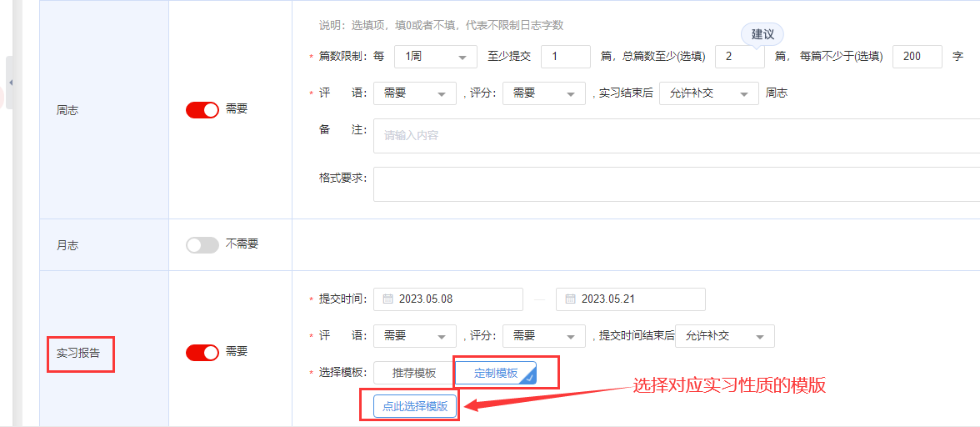Open 周志 允许补交 dropdown
980x427 pixels.
pyautogui.click(x=708, y=93)
